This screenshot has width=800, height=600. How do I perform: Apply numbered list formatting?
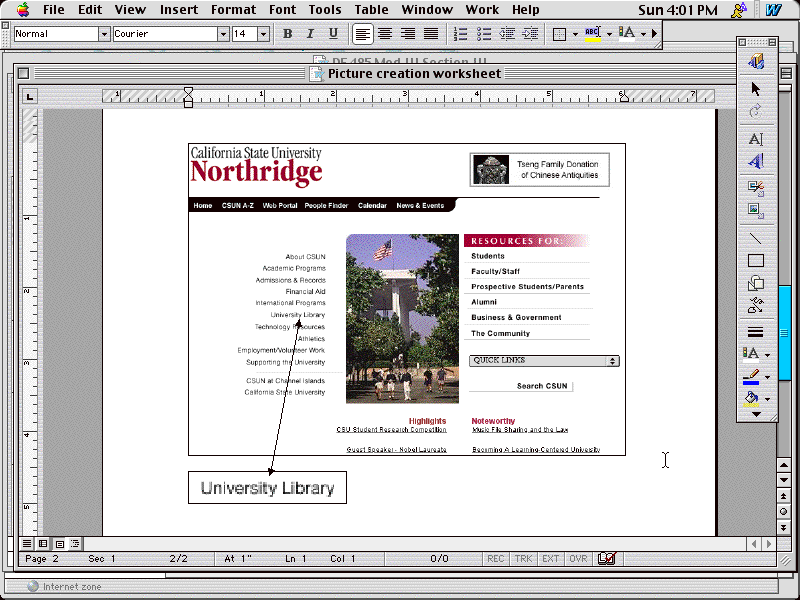460,34
